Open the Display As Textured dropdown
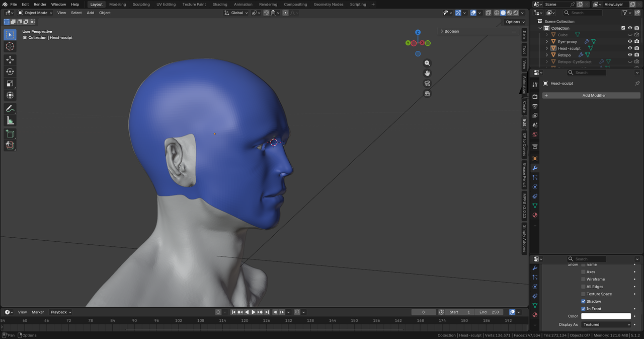 pyautogui.click(x=606, y=324)
